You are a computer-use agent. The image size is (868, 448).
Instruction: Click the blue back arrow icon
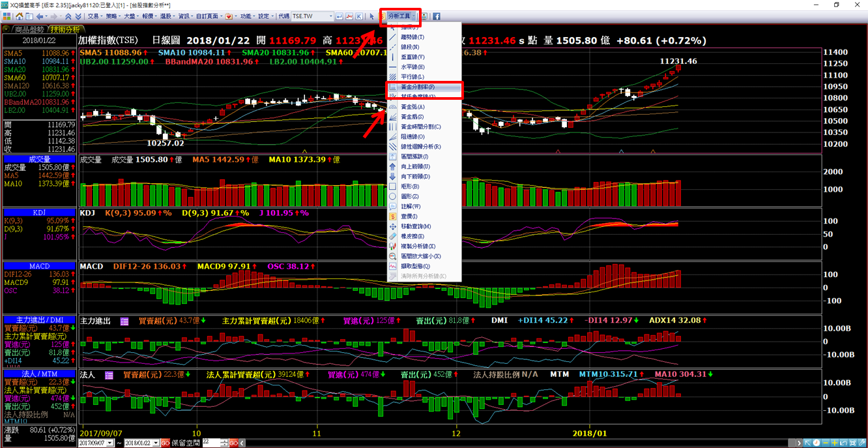(40, 16)
